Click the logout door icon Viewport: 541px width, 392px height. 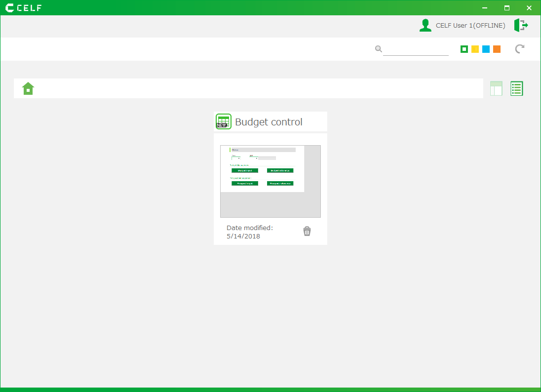coord(521,25)
